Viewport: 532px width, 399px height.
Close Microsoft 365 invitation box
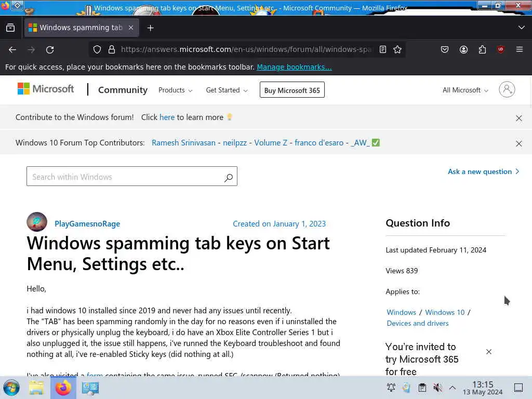[x=488, y=352]
